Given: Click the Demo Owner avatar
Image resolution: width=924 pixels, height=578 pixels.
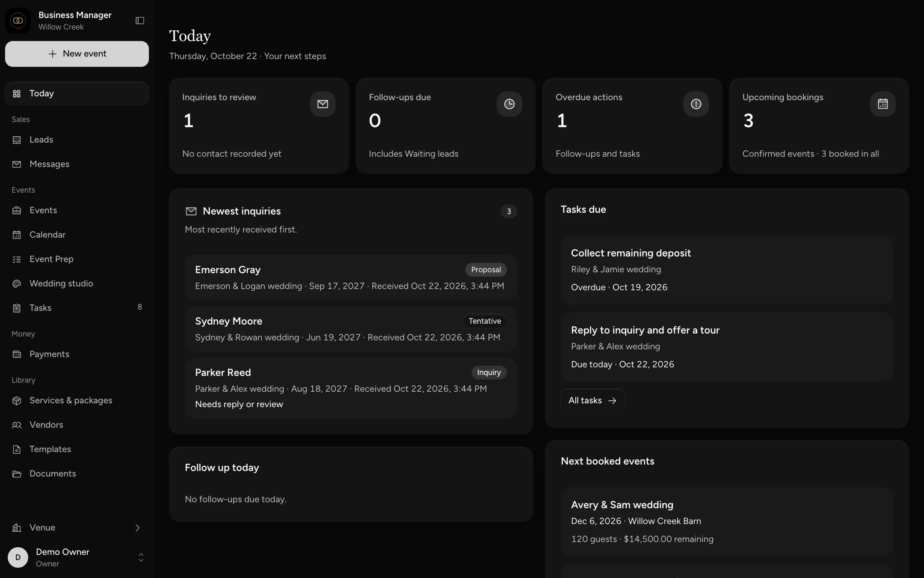Looking at the screenshot, I should (x=18, y=557).
